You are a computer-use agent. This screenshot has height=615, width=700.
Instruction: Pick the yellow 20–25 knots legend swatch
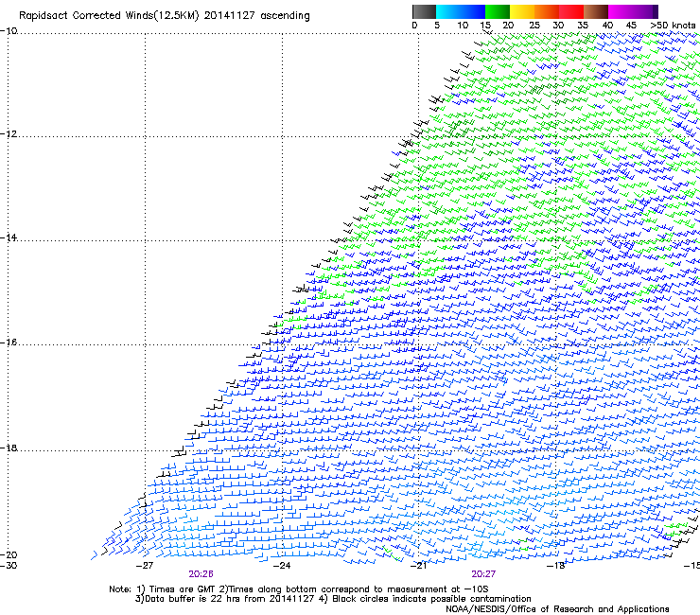point(522,11)
